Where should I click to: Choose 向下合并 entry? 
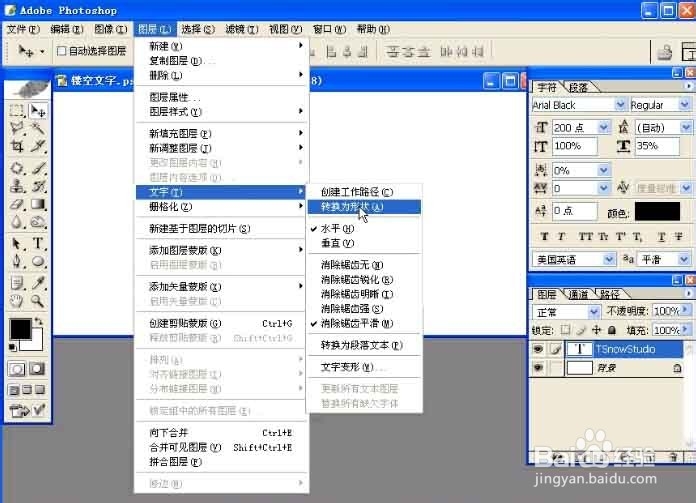221,433
